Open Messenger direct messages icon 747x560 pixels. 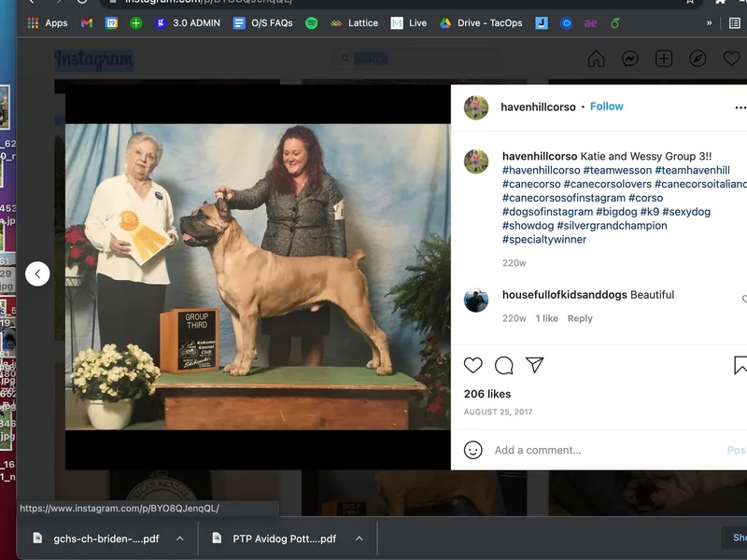point(630,59)
